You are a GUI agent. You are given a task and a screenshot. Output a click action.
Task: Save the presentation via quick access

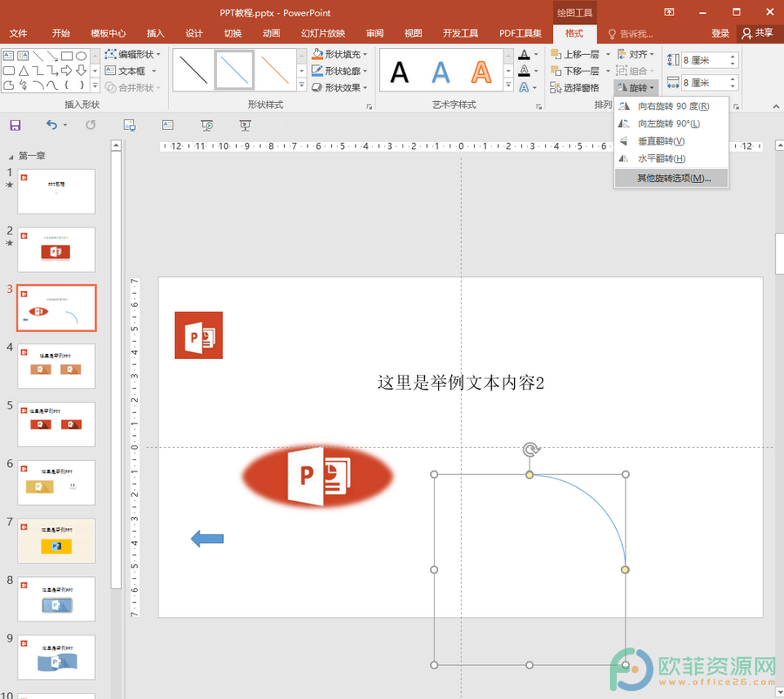point(15,126)
